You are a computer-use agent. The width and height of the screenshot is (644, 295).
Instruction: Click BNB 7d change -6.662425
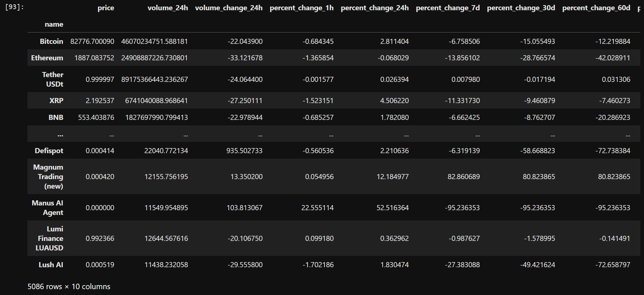click(464, 117)
